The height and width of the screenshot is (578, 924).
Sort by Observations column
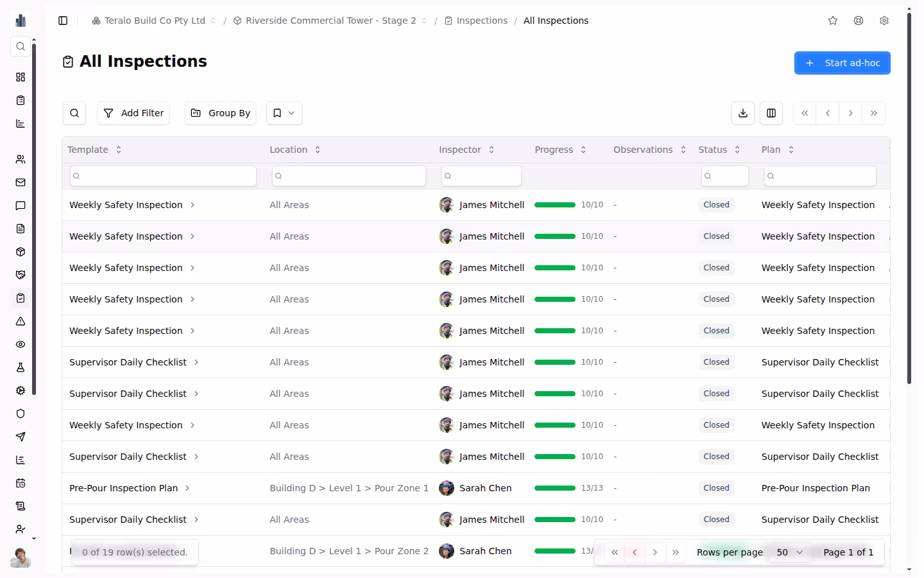650,150
